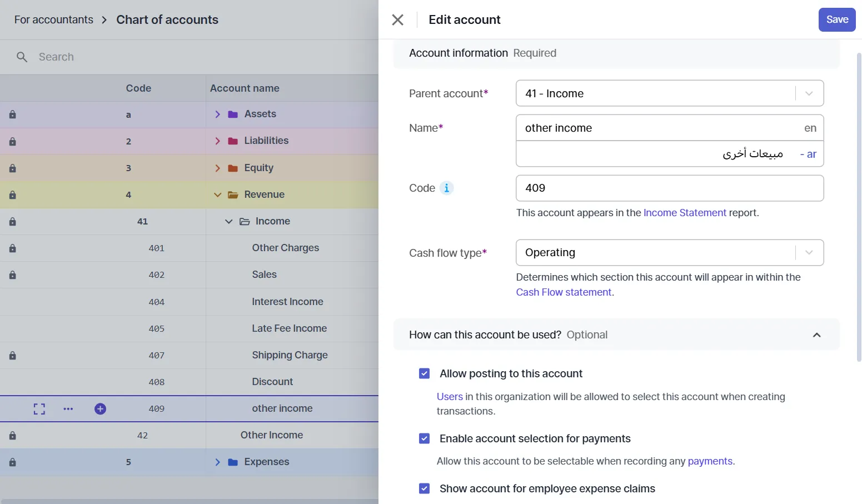
Task: Open the Cash flow type dropdown
Action: click(x=809, y=252)
